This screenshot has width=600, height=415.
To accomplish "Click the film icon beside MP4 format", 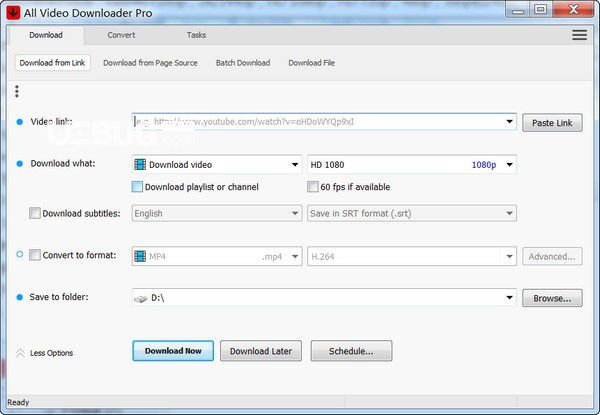I will point(140,256).
